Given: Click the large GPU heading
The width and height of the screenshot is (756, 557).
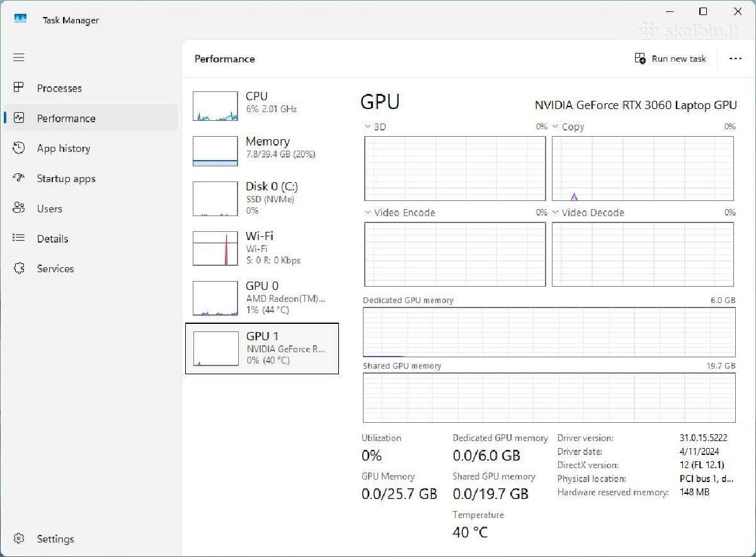Looking at the screenshot, I should click(380, 102).
